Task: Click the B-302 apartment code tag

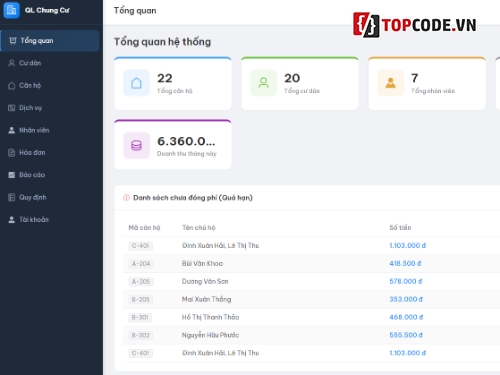Action: [x=141, y=335]
